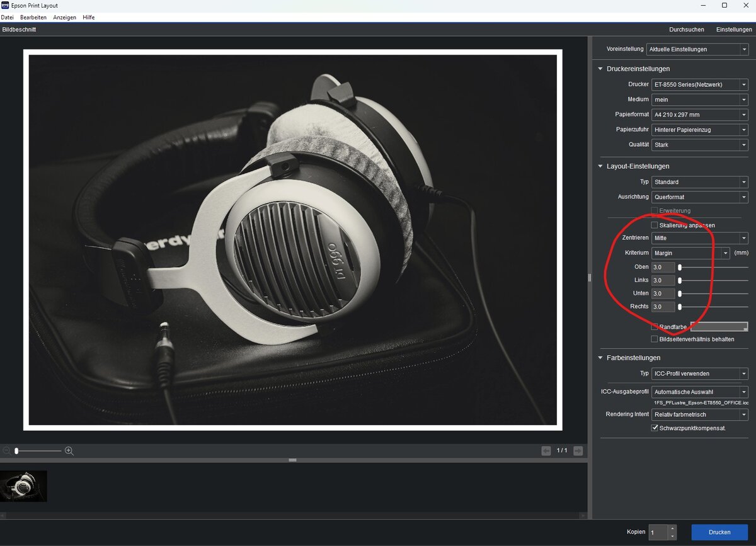Click the 1 / 1 page indicator

[562, 451]
